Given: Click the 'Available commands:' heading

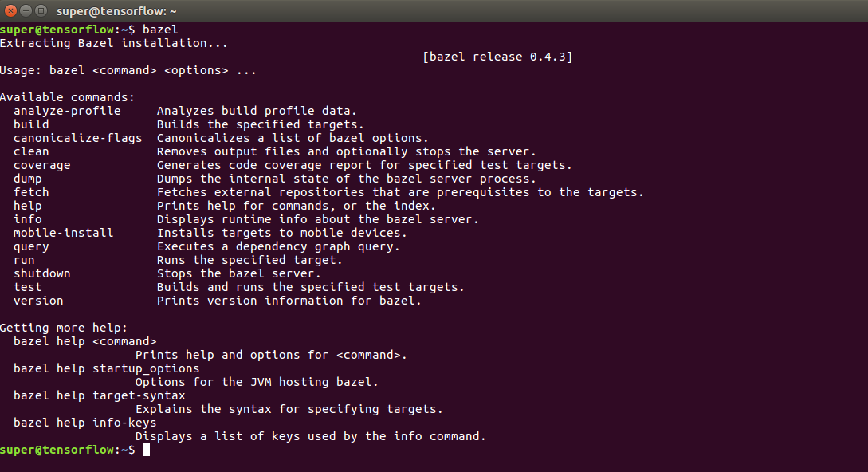Looking at the screenshot, I should tap(67, 97).
